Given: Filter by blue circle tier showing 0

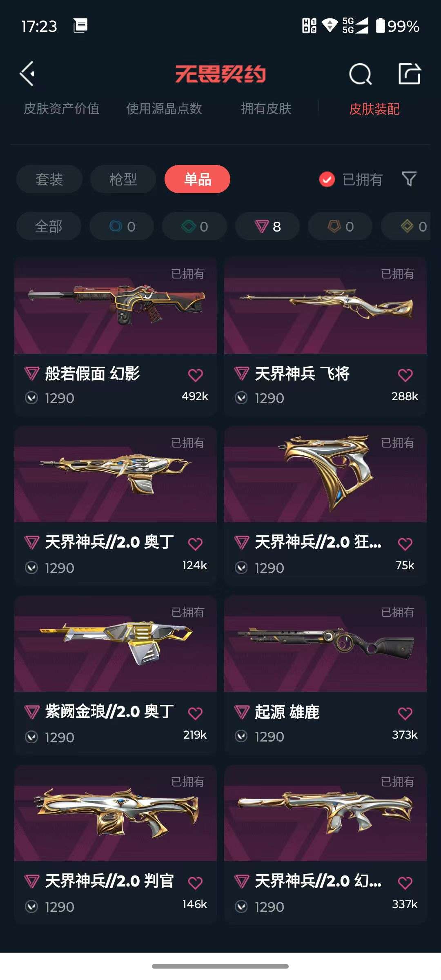Looking at the screenshot, I should 122,226.
